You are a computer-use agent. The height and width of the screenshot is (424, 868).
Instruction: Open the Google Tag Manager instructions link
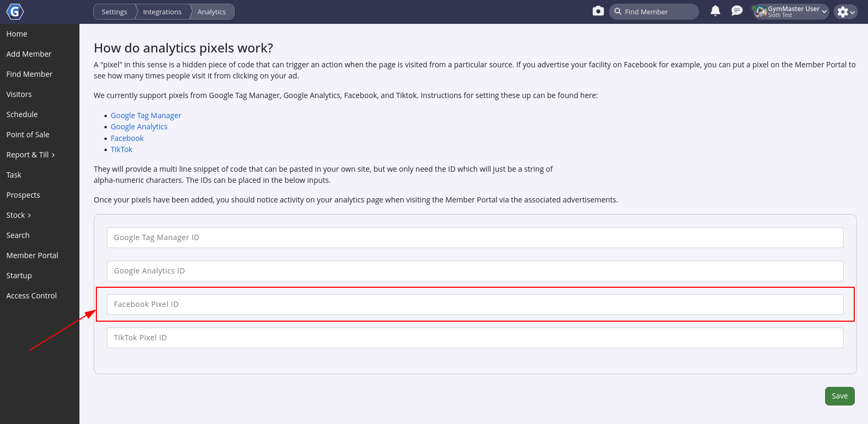[x=146, y=116]
